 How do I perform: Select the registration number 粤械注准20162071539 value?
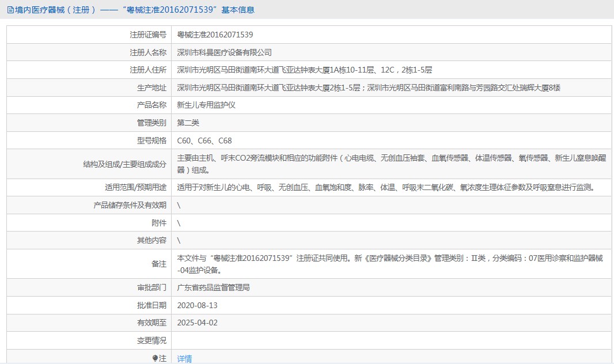[215, 35]
